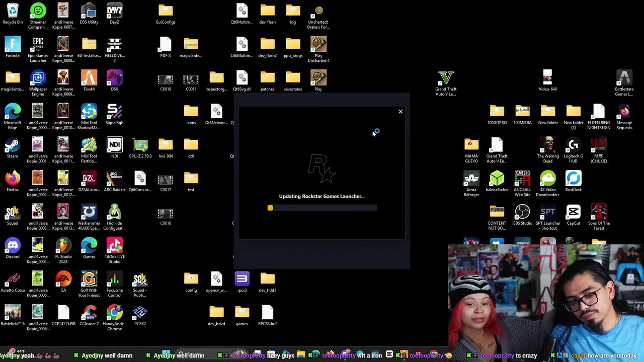Open the CCleaner 7 desktop icon
644x362 pixels.
[x=89, y=316]
